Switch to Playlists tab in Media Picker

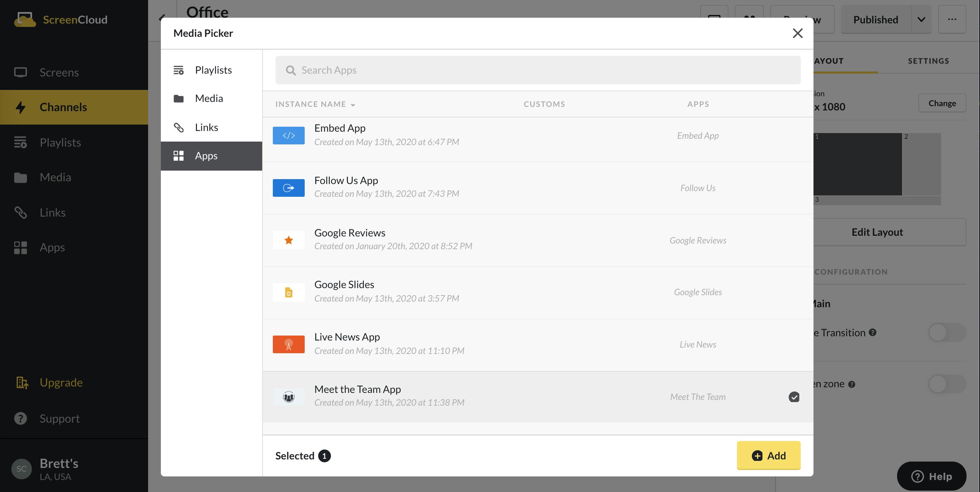coord(212,70)
